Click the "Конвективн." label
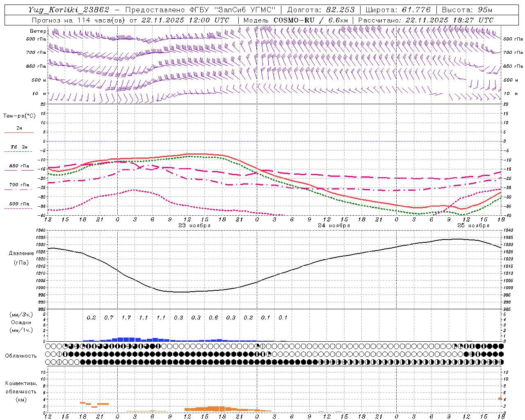 tap(21, 383)
